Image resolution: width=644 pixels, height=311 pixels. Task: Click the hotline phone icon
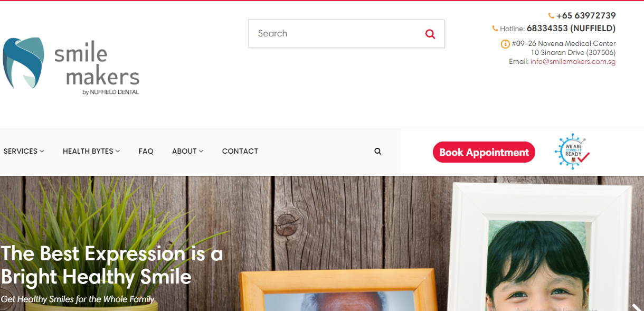[x=495, y=29]
